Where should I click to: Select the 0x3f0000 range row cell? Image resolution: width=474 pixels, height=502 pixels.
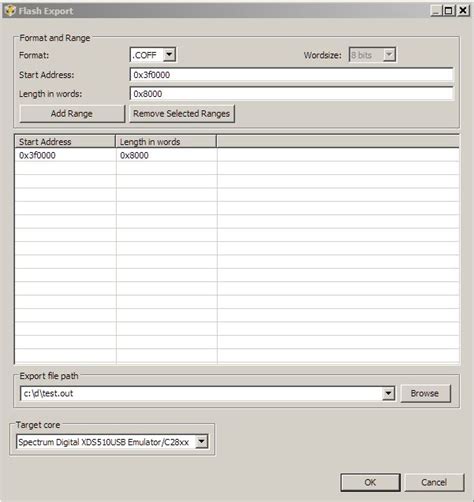point(65,155)
